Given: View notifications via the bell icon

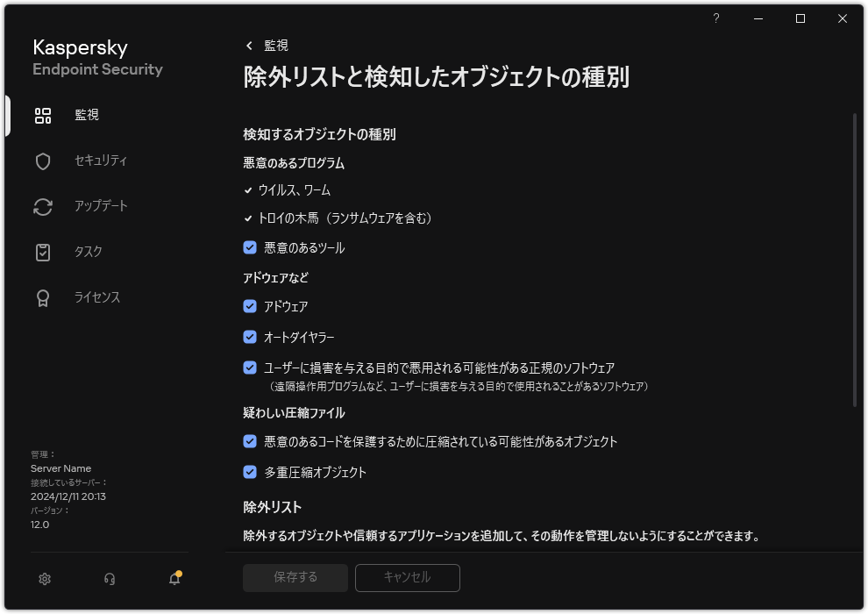Looking at the screenshot, I should [174, 579].
